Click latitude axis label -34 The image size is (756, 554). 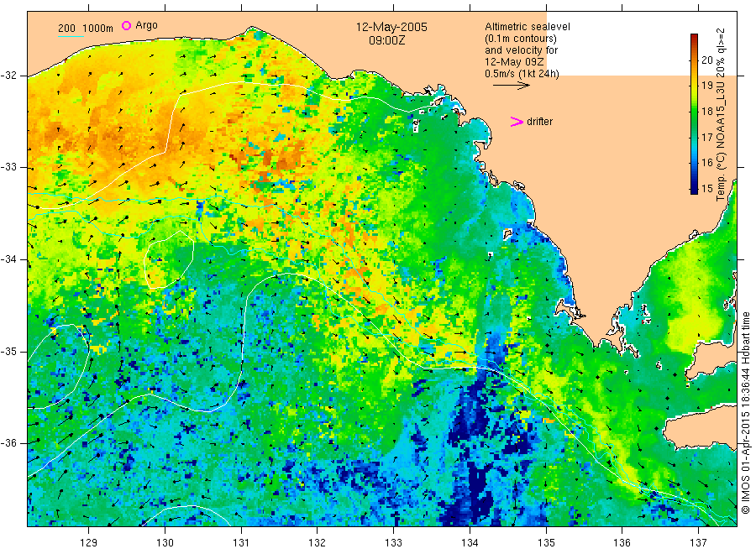[8, 259]
